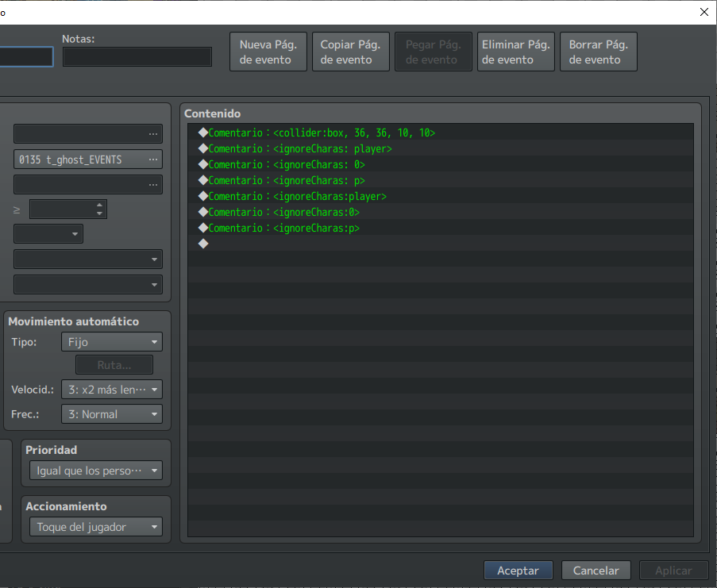Click inside the Notas text field

point(137,56)
